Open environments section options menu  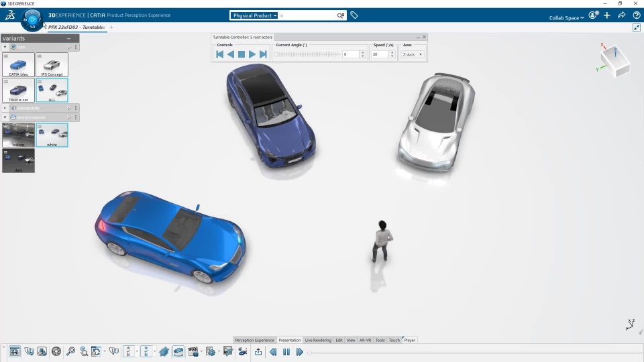point(76,117)
